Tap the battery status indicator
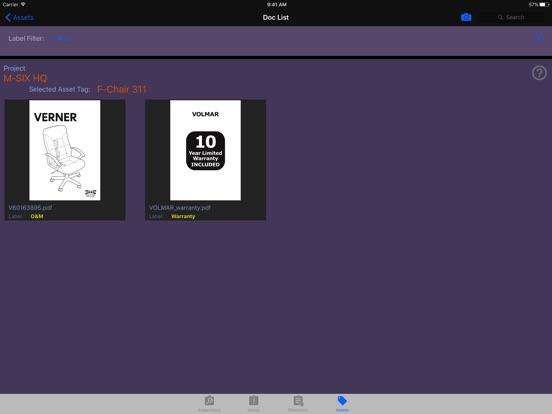This screenshot has height=414, width=552. pos(544,5)
